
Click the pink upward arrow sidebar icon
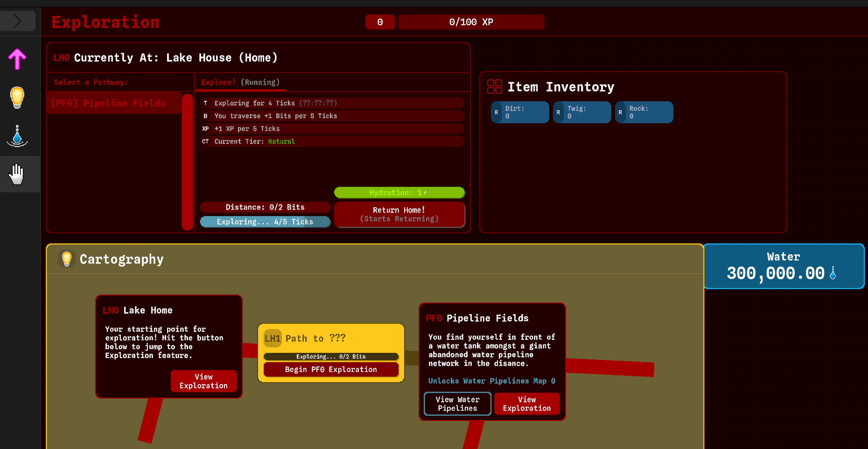17,59
